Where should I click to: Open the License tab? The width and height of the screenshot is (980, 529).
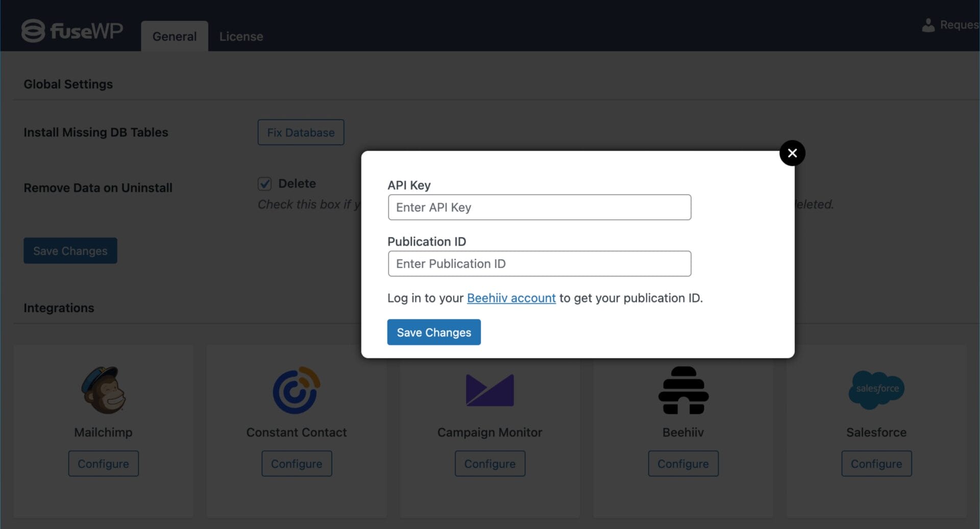(241, 36)
